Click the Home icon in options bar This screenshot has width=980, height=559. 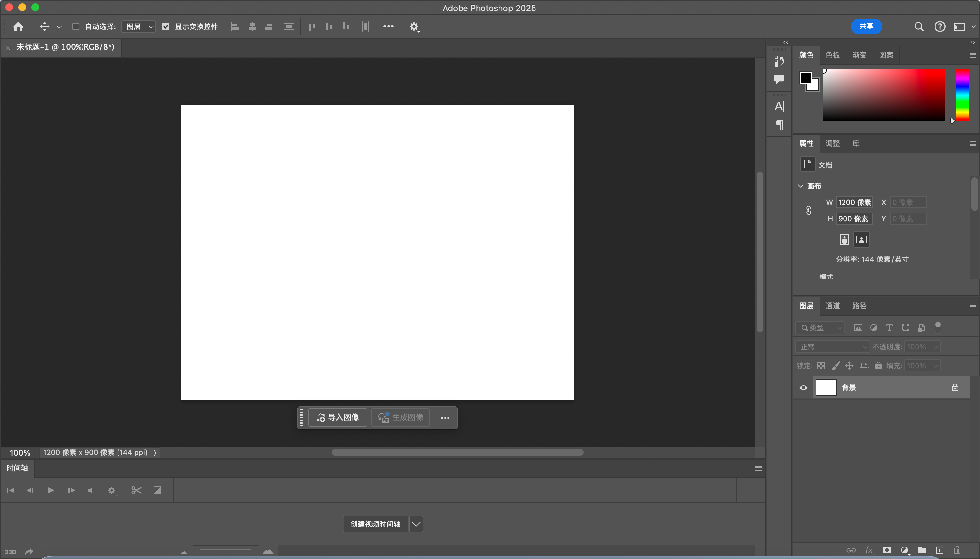(18, 27)
